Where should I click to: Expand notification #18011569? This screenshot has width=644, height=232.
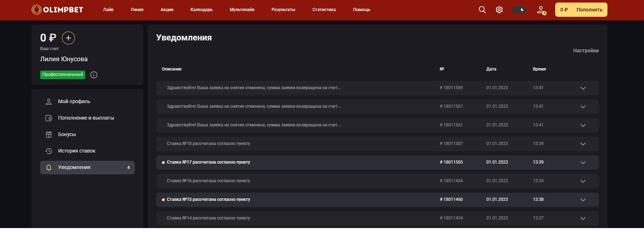pyautogui.click(x=583, y=88)
